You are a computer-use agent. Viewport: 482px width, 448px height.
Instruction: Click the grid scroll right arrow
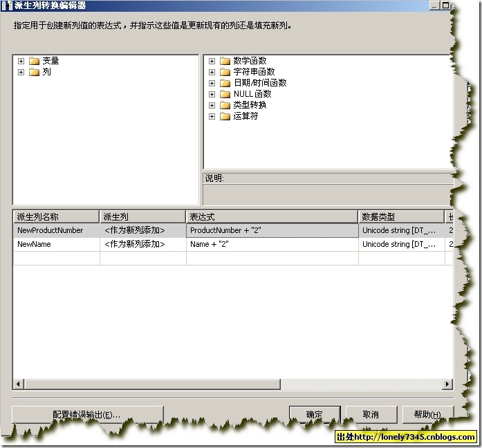(x=447, y=384)
